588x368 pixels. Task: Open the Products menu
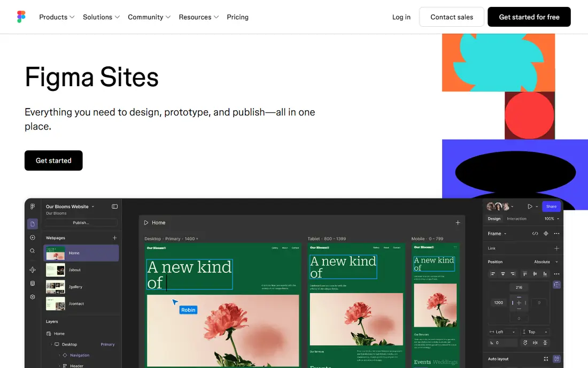click(57, 17)
